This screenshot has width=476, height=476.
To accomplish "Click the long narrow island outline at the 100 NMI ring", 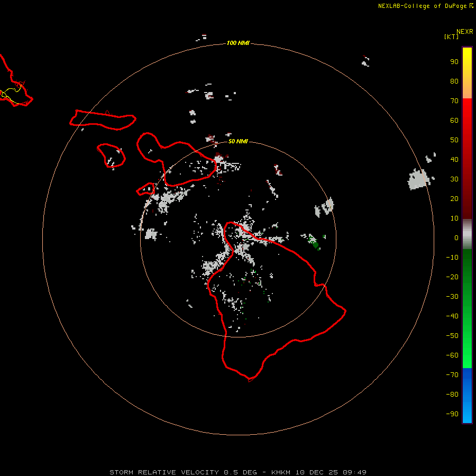I will (103, 120).
